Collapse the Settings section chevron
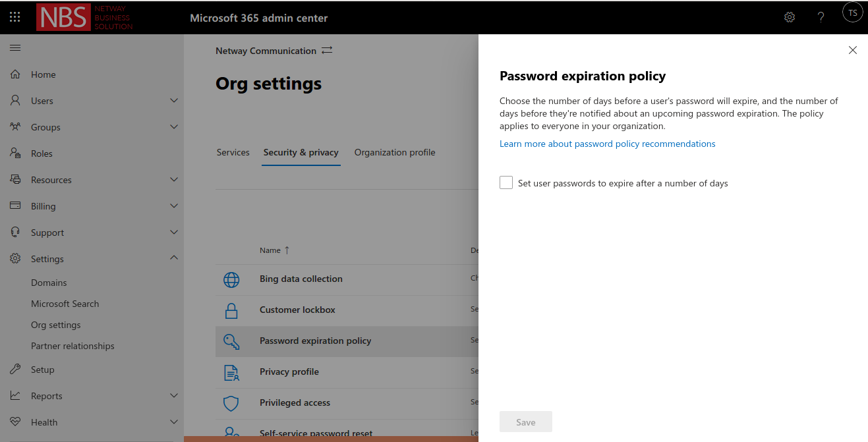868x442 pixels. pyautogui.click(x=174, y=258)
